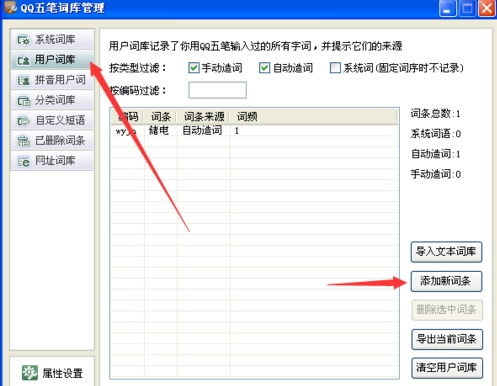Click the 用户词库 sidebar icon
The width and height of the screenshot is (497, 386).
tap(24, 60)
